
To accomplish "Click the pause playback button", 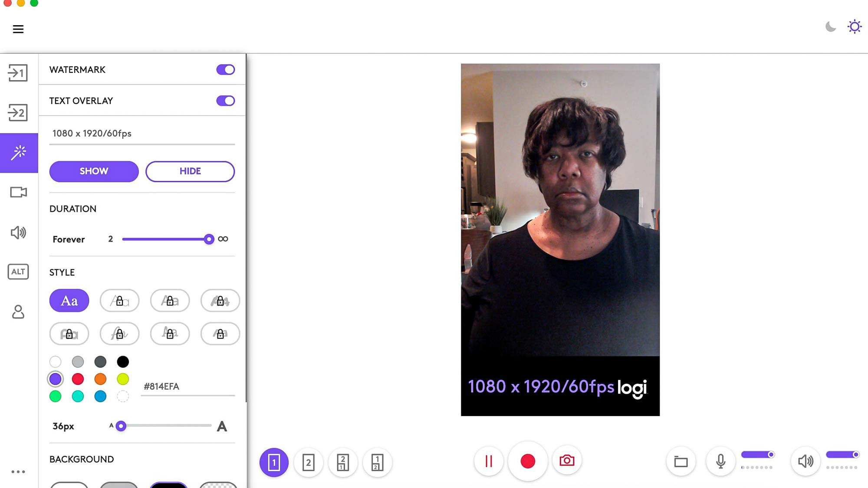I will 488,461.
